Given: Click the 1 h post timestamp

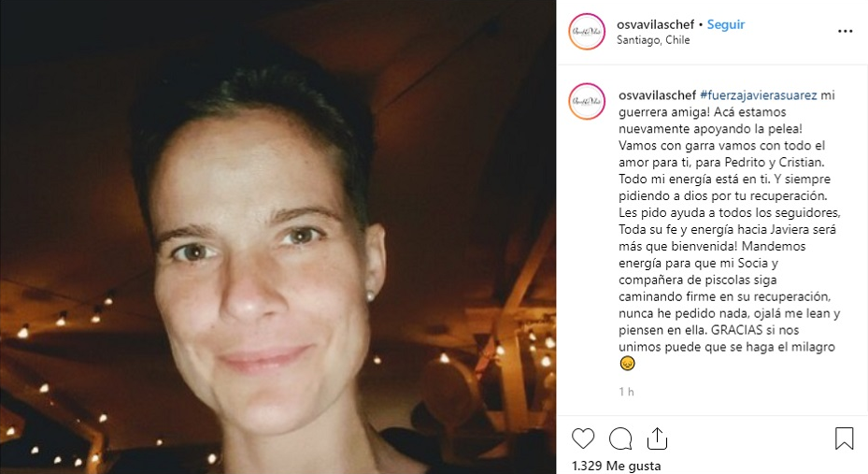Looking at the screenshot, I should click(x=626, y=392).
